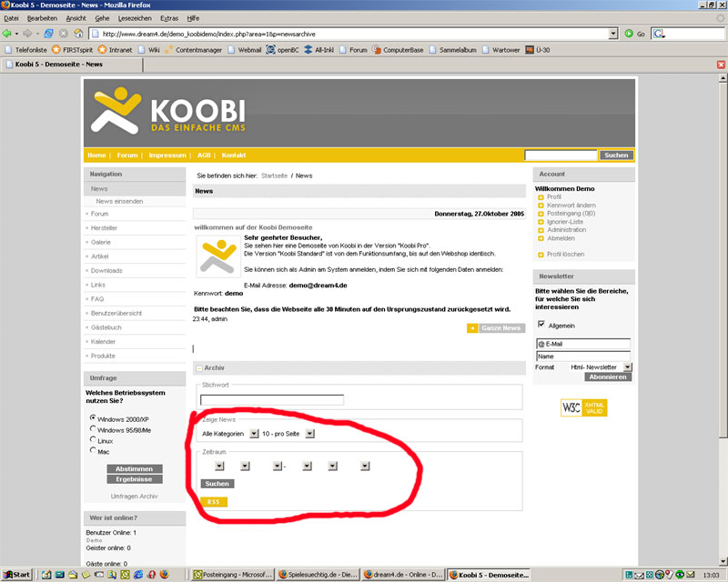Switch to Spielesuechtig.de taskbar window
This screenshot has height=582, width=728.
tap(318, 575)
